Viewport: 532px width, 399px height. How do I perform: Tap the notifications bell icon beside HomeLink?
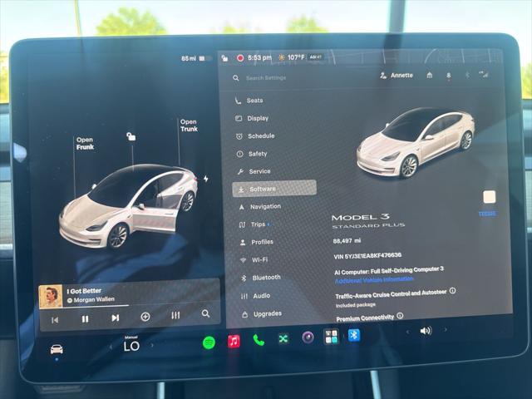click(x=449, y=76)
